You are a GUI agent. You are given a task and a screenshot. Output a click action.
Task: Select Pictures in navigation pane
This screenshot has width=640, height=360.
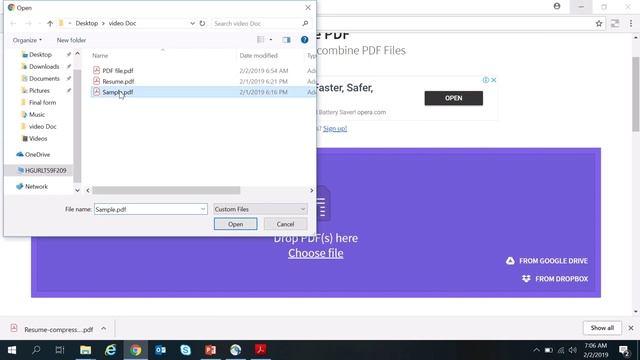tap(39, 91)
